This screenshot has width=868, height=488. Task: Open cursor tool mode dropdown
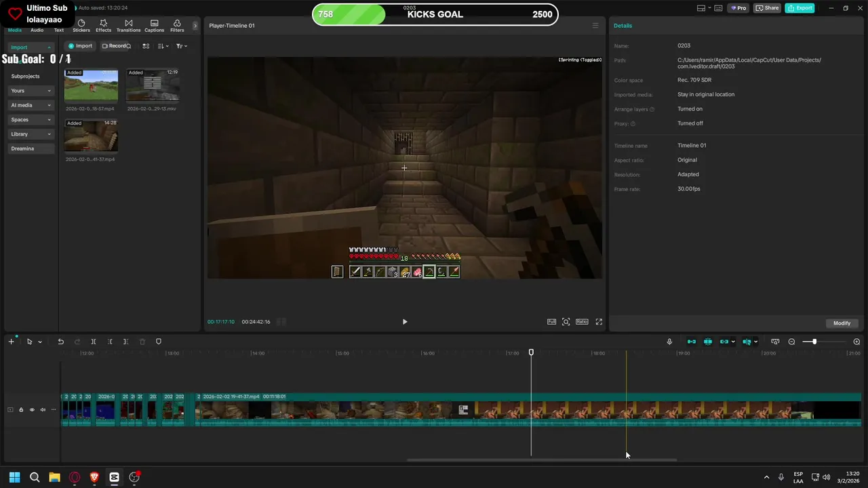coord(40,342)
